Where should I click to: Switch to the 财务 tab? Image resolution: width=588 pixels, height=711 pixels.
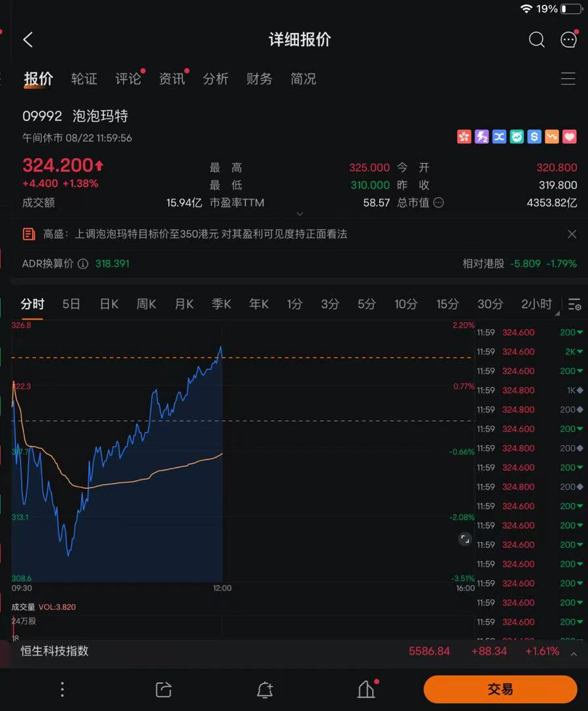259,79
